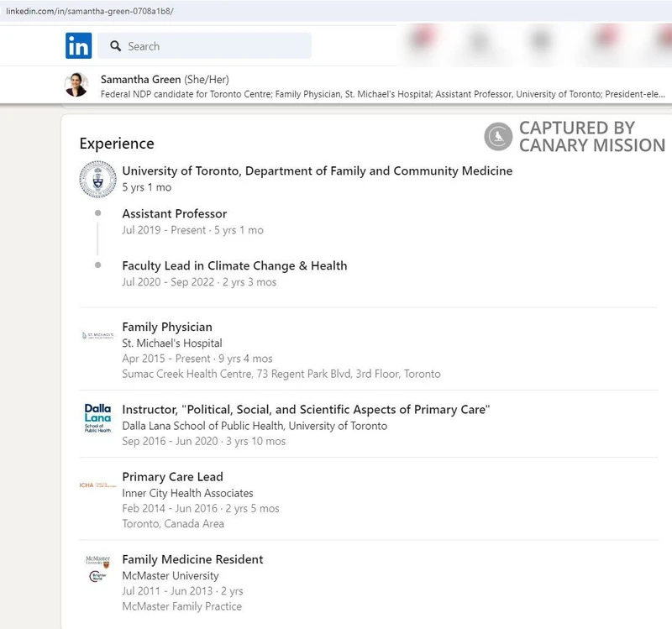
Task: Open the Instructor Primary Care course entry
Action: click(x=306, y=410)
